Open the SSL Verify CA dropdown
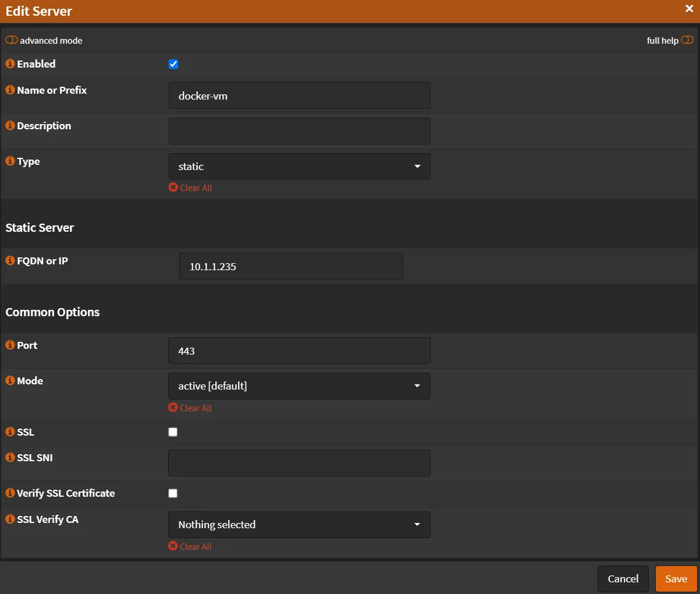This screenshot has height=594, width=700. tap(299, 525)
